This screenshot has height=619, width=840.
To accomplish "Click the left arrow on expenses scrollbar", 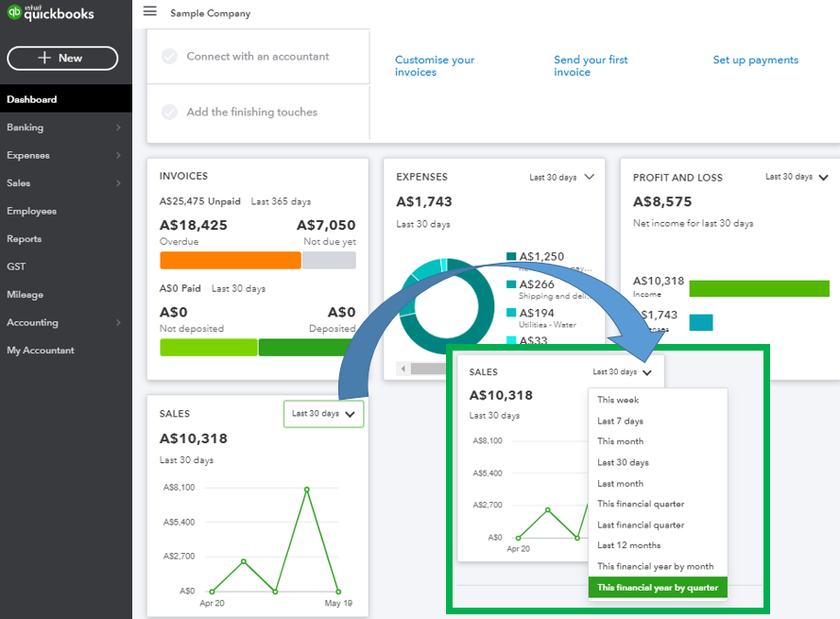I will (x=403, y=369).
